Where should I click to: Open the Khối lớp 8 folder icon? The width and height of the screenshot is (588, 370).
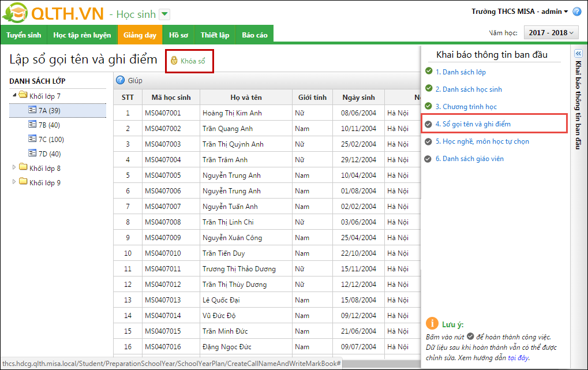coord(23,168)
